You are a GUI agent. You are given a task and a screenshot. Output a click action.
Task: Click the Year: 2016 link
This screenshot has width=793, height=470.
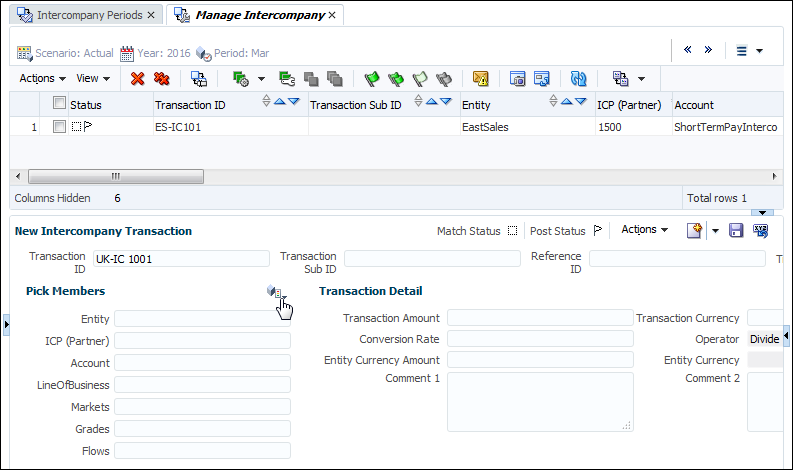click(x=164, y=53)
